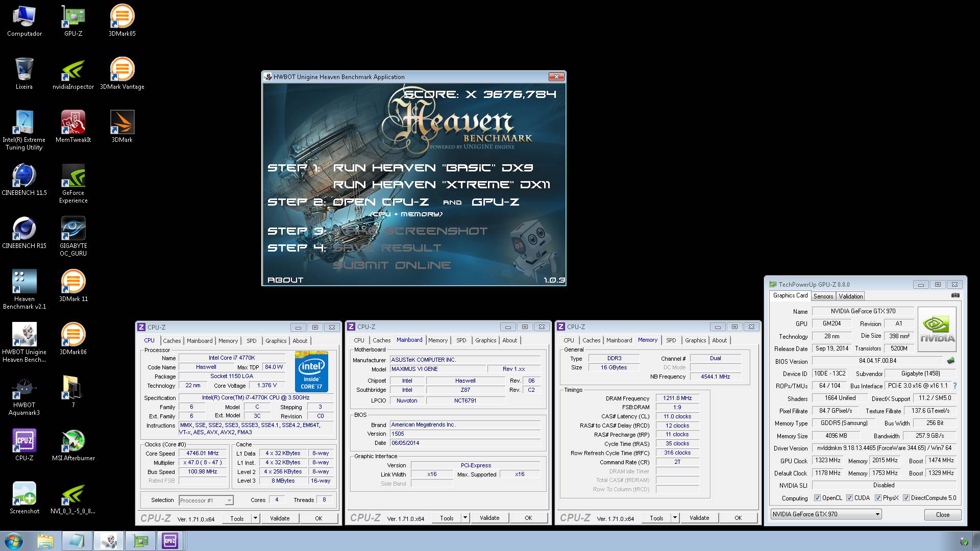This screenshot has height=551, width=980.
Task: Click the Intel Core i7 4770K name field
Action: (x=231, y=358)
